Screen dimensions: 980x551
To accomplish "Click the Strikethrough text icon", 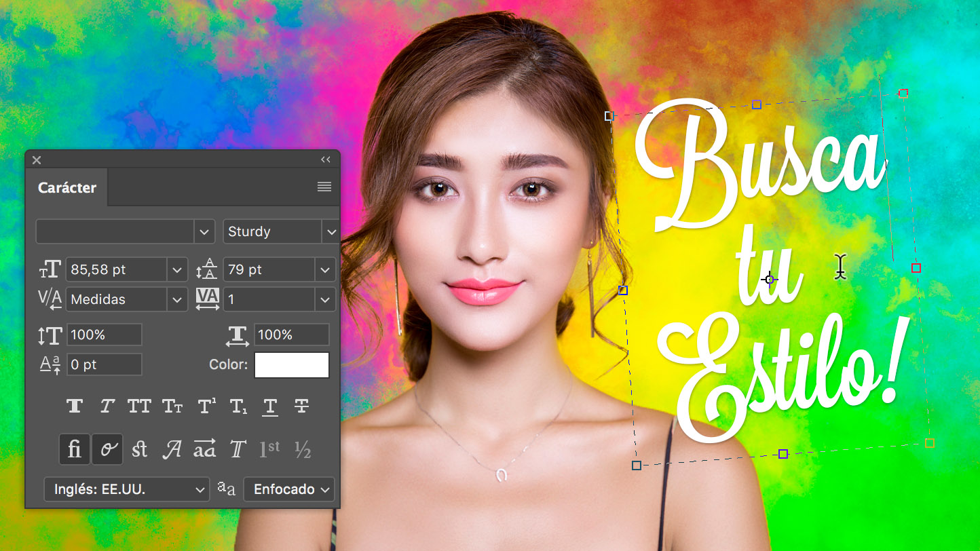I will click(302, 406).
